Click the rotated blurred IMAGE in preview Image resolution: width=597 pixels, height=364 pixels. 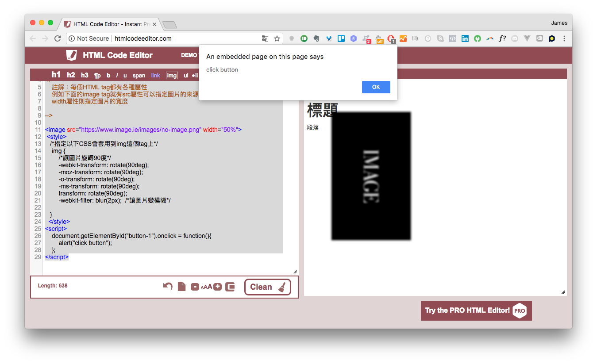tap(371, 176)
